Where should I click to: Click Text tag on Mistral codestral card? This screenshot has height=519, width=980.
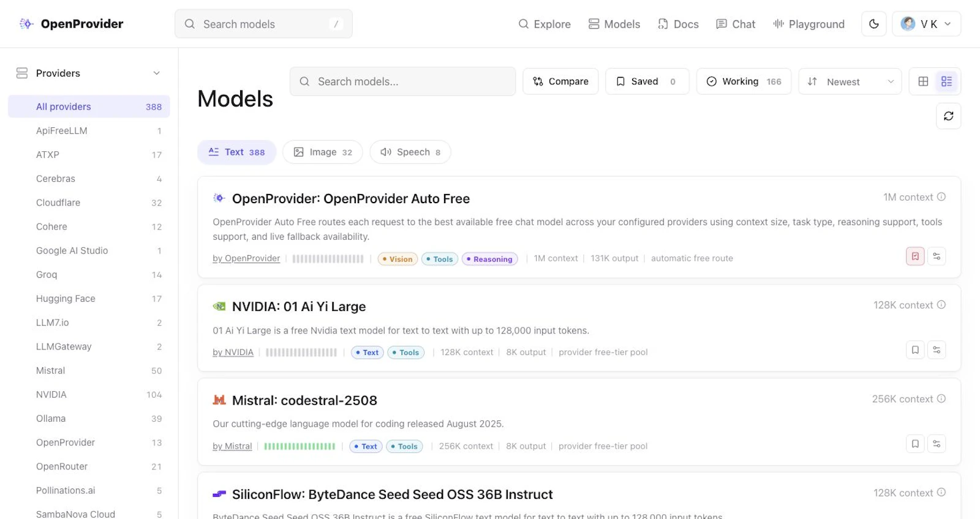tap(366, 447)
